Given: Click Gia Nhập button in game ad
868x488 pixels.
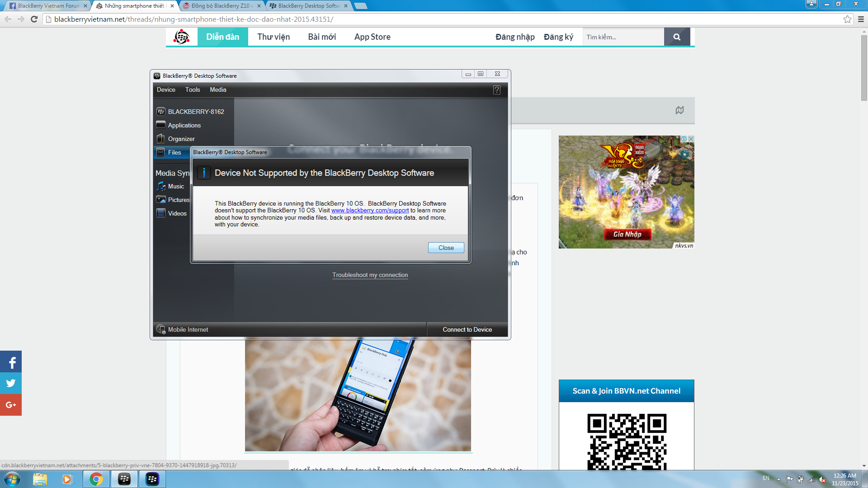Looking at the screenshot, I should [627, 234].
